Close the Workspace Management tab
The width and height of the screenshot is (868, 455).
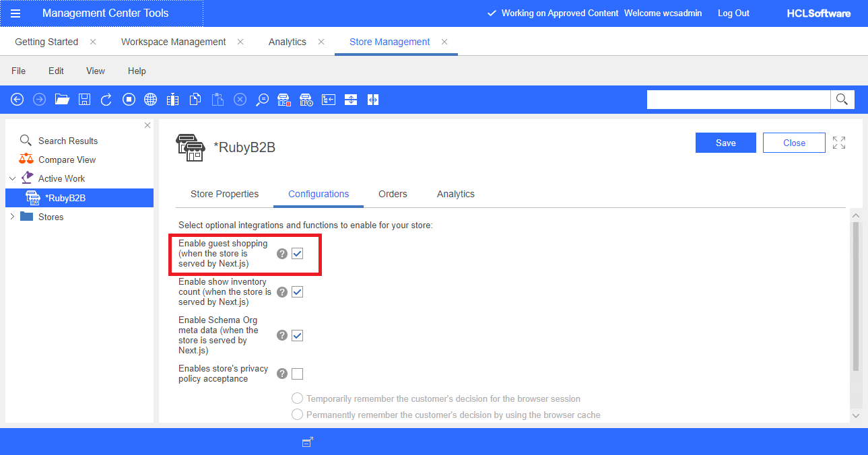click(x=240, y=42)
